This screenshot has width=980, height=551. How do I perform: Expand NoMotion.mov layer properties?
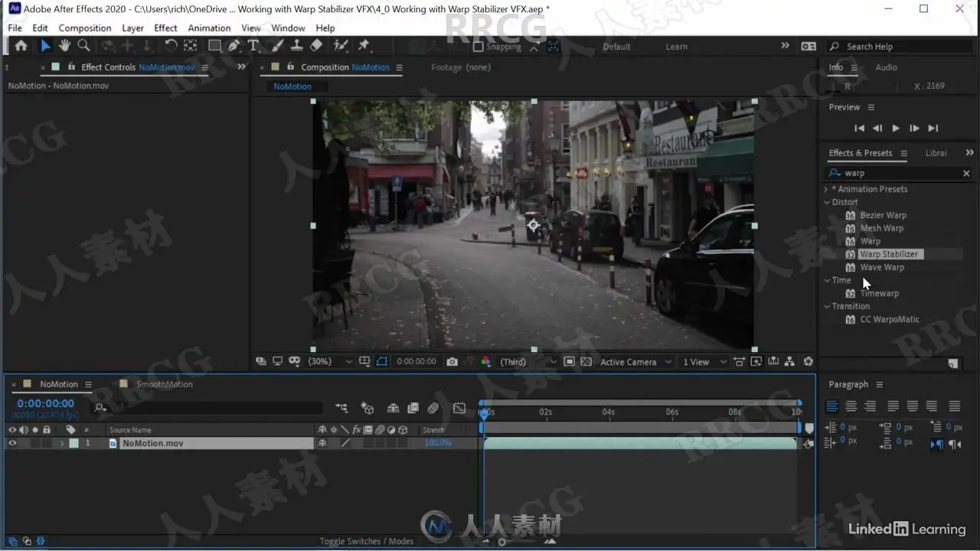62,443
